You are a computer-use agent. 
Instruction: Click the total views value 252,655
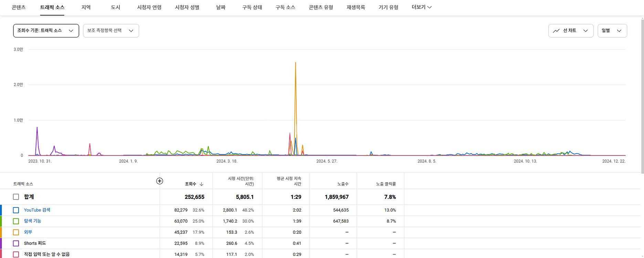[x=194, y=197]
